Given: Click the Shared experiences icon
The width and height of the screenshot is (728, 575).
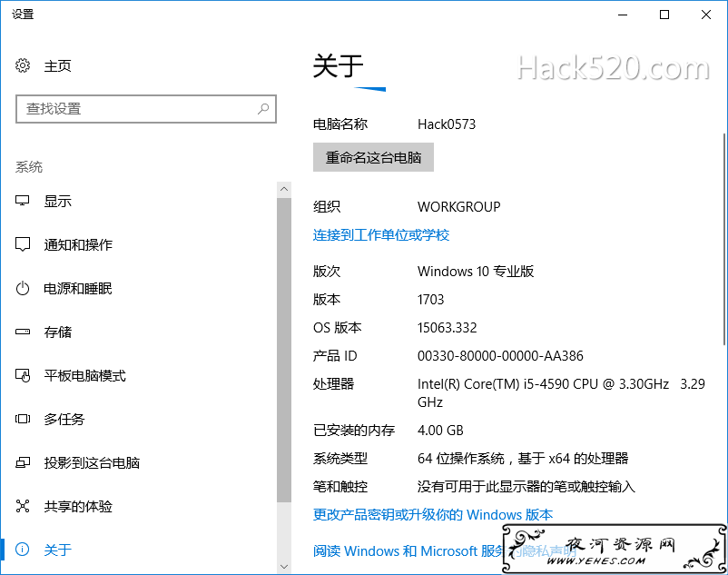Looking at the screenshot, I should tap(23, 506).
